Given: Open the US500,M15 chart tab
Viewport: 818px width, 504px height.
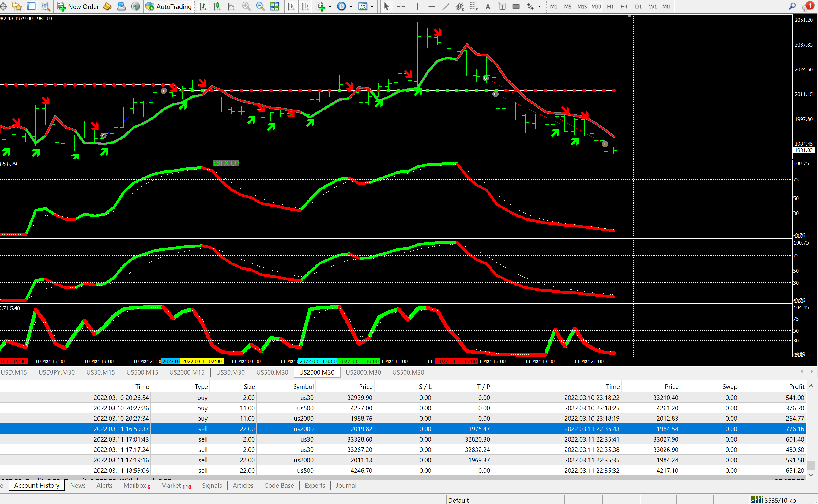Looking at the screenshot, I should (x=142, y=372).
